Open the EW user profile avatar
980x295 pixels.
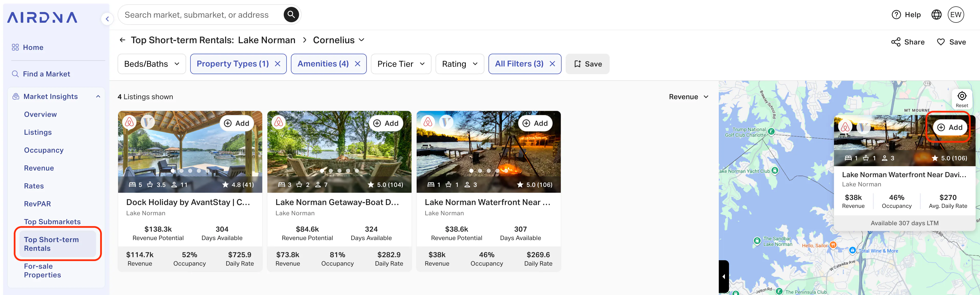[x=956, y=15]
